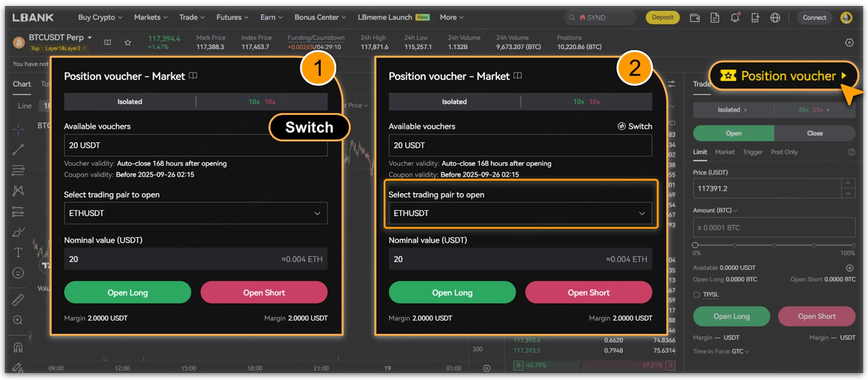The image size is (868, 380).
Task: Click the notification bell icon
Action: [735, 18]
